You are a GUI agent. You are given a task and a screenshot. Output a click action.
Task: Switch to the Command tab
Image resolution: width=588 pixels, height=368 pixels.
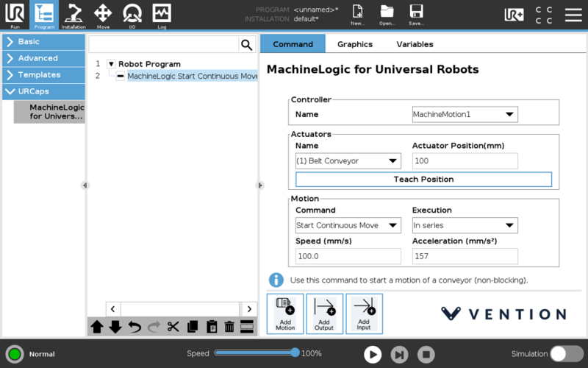click(x=293, y=44)
